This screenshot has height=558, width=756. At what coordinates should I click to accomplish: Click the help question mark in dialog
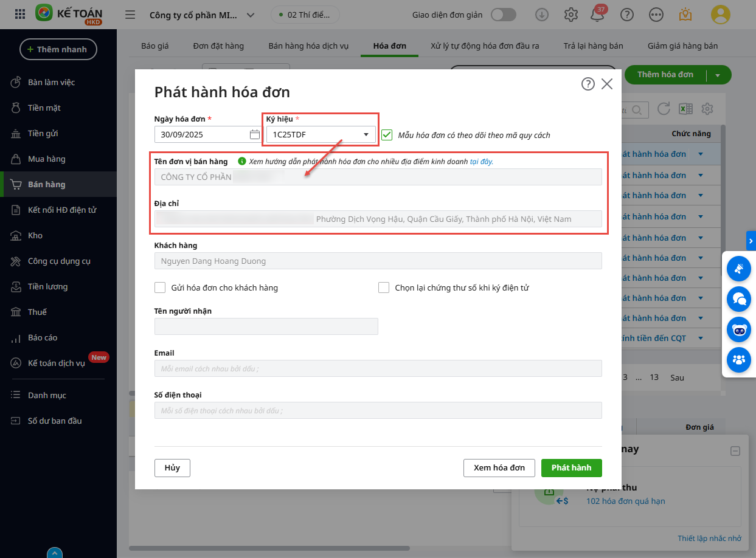(x=588, y=84)
